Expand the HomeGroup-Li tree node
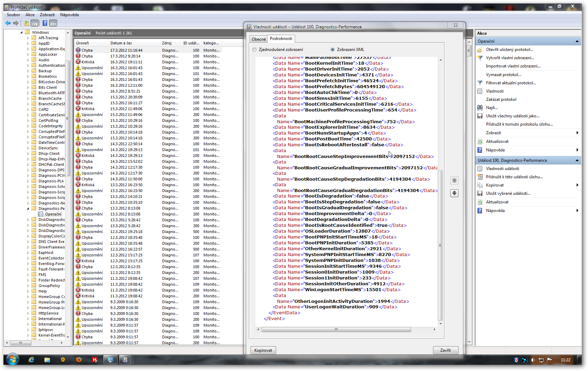Viewport: 588px width, 371px height. click(x=28, y=308)
